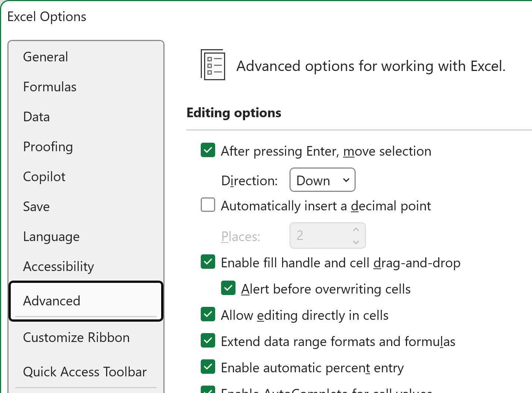Open the Direction dropdown
532x393 pixels.
tap(322, 180)
